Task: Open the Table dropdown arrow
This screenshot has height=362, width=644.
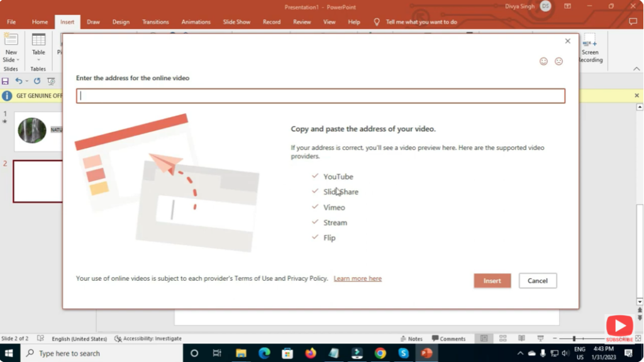Action: 38,60
